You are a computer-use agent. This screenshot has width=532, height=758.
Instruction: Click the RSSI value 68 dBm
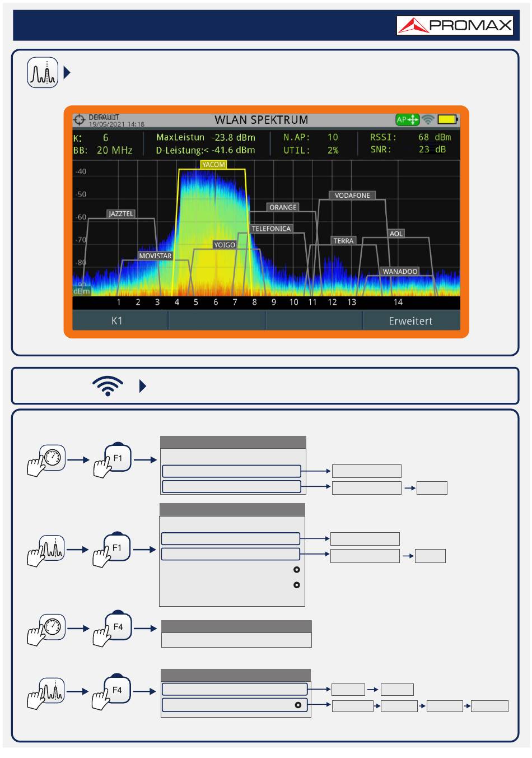click(x=435, y=137)
